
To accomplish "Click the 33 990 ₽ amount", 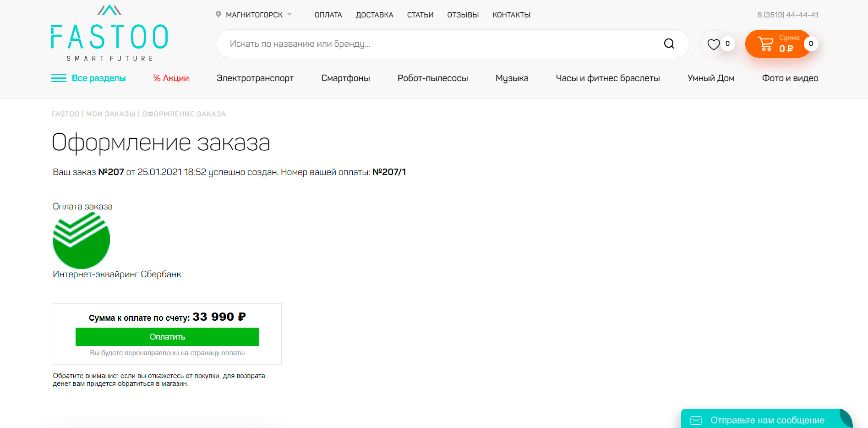I will (219, 317).
